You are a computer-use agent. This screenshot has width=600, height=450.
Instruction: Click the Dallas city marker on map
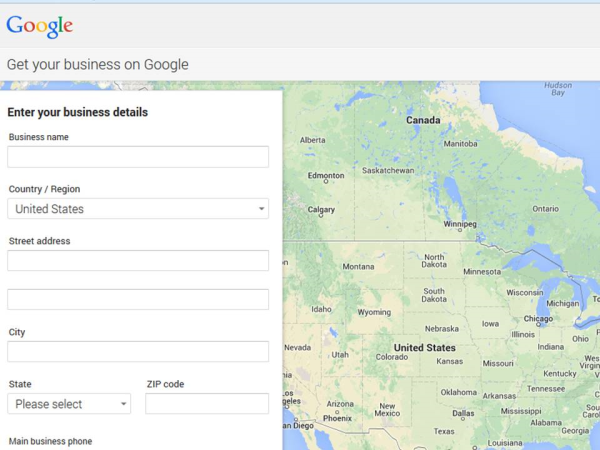point(463,419)
